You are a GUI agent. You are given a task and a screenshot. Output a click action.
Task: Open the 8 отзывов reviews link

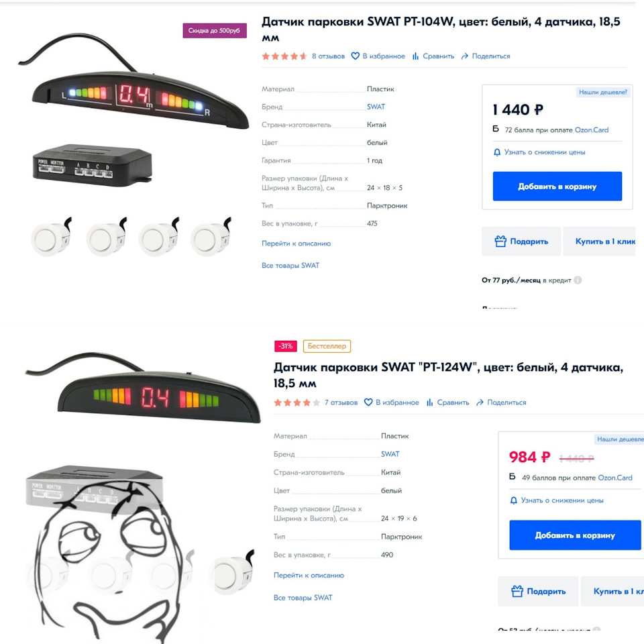(x=328, y=56)
